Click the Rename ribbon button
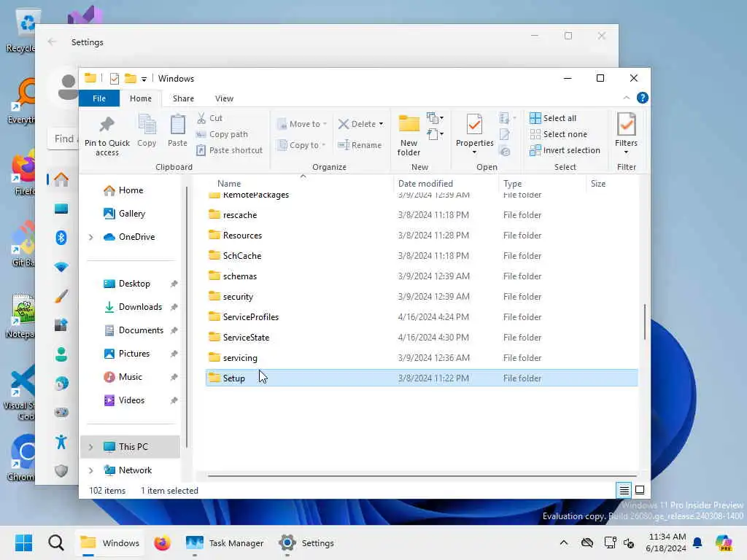 (360, 145)
